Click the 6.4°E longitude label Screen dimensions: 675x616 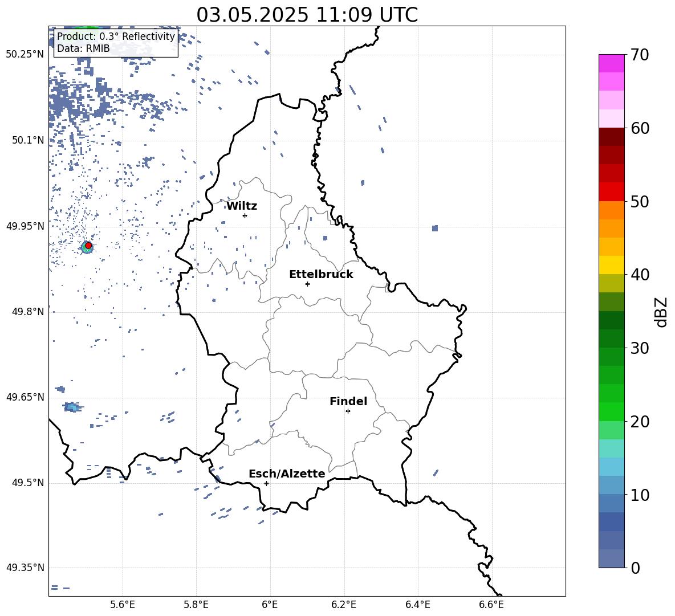[417, 605]
